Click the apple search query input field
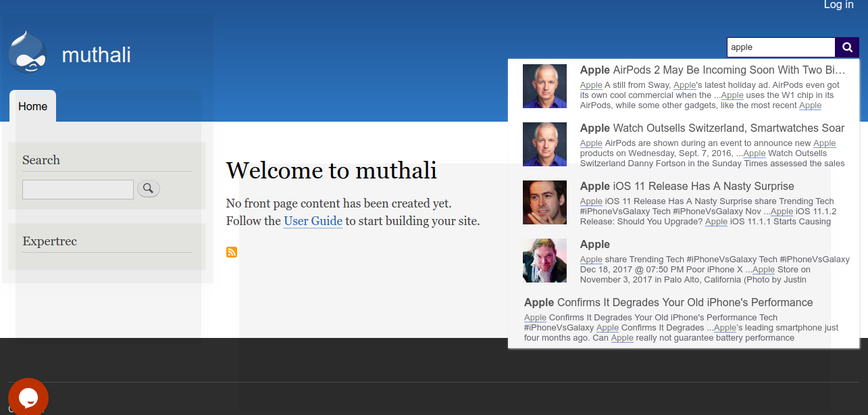 (780, 47)
